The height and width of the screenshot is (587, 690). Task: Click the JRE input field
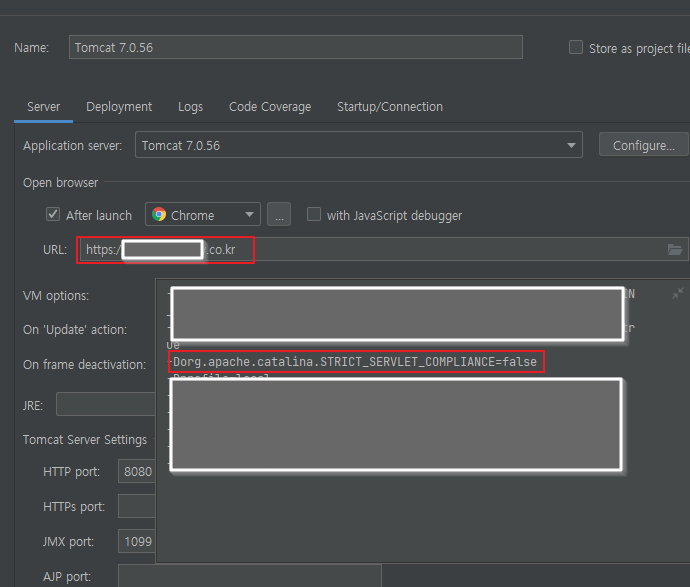point(106,404)
